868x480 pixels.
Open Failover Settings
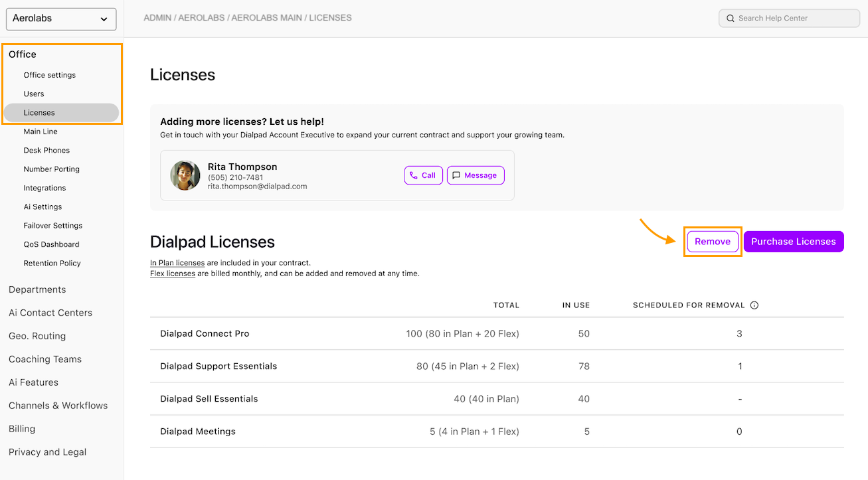tap(53, 226)
